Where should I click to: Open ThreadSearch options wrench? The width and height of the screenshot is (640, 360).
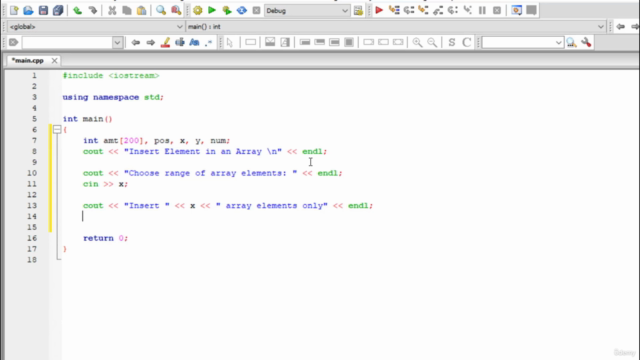click(586, 42)
